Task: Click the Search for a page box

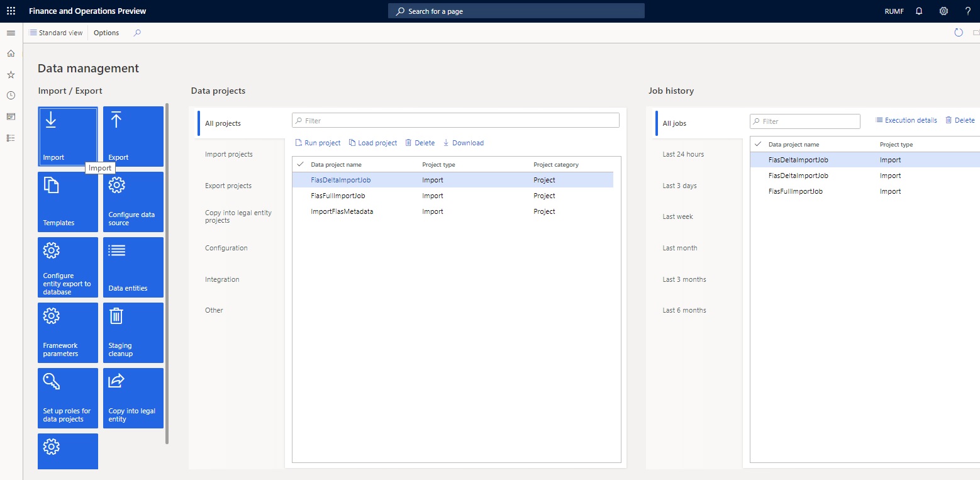Action: [516, 11]
